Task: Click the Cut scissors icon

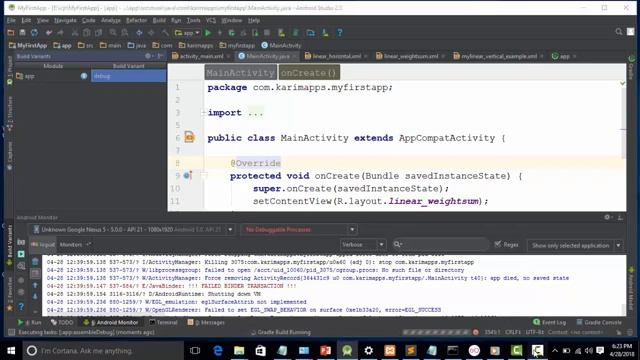Action: point(75,33)
